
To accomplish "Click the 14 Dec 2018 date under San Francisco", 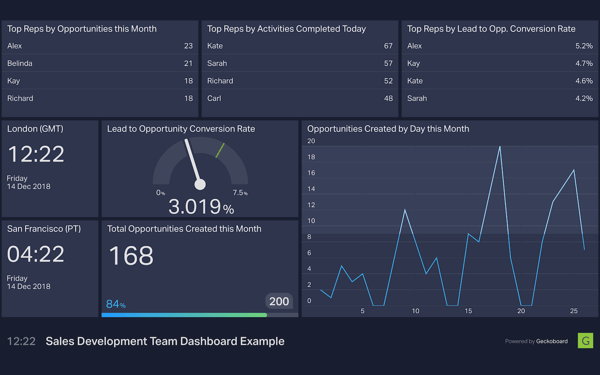I will pyautogui.click(x=28, y=287).
